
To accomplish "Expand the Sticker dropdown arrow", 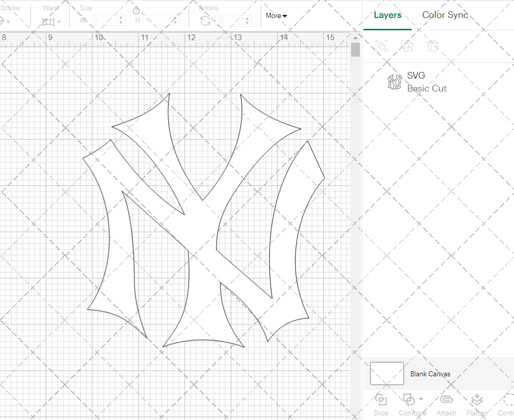I will tap(8, 22).
